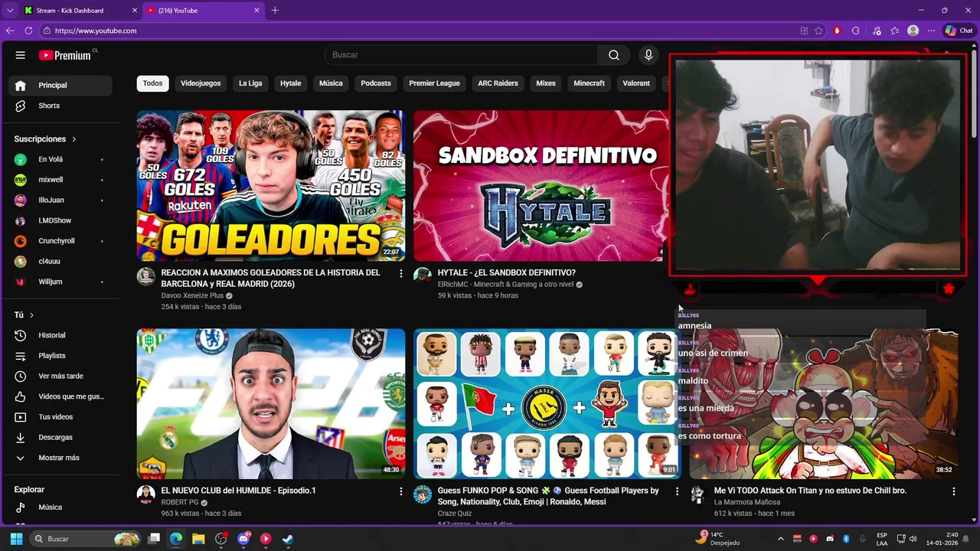This screenshot has height=551, width=980.
Task: Reload the page in browser
Action: [28, 31]
